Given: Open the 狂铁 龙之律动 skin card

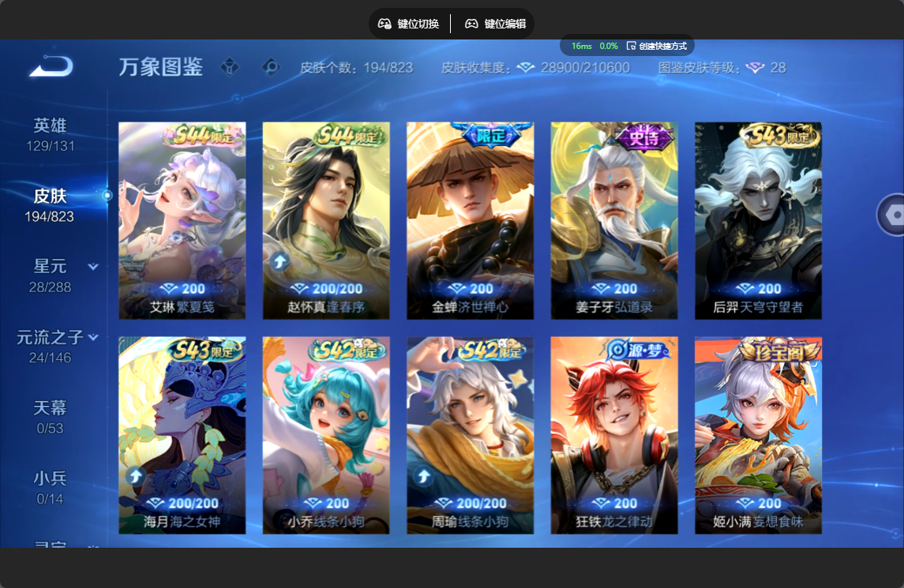Looking at the screenshot, I should (614, 435).
